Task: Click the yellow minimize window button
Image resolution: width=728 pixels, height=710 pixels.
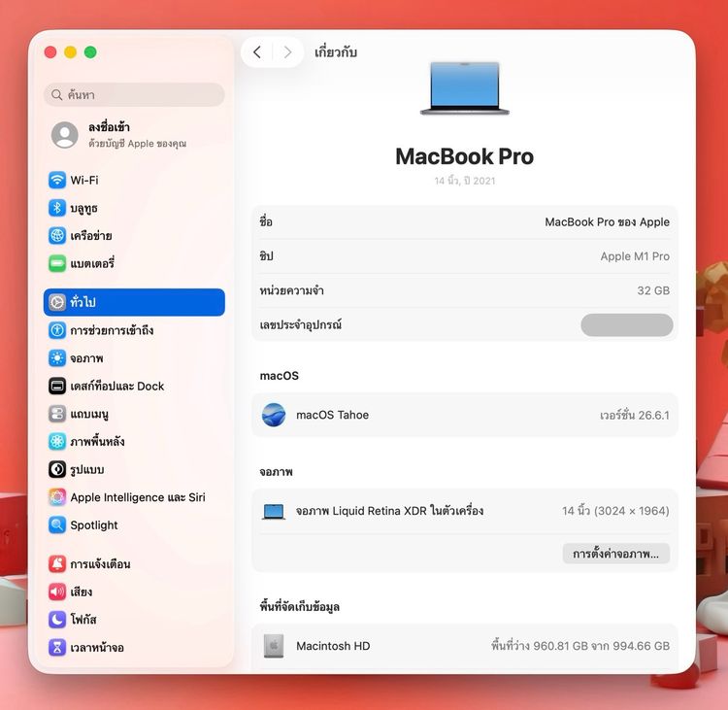Action: click(x=71, y=52)
